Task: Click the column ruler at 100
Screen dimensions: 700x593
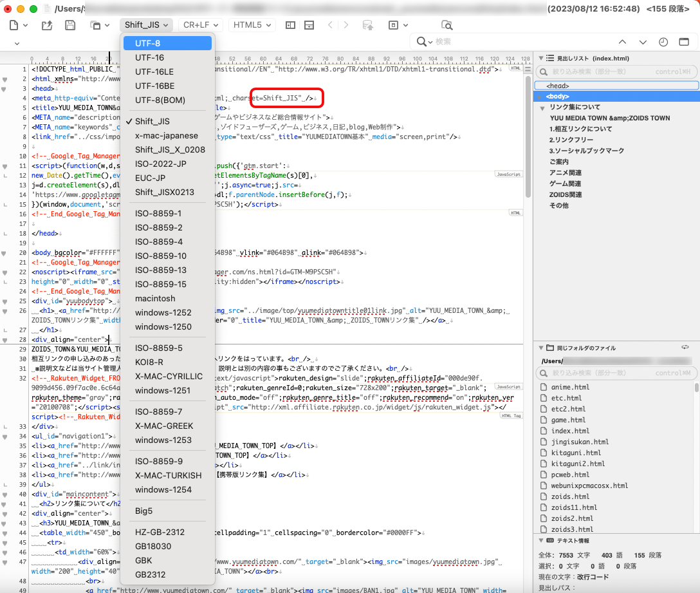Action: 418,59
